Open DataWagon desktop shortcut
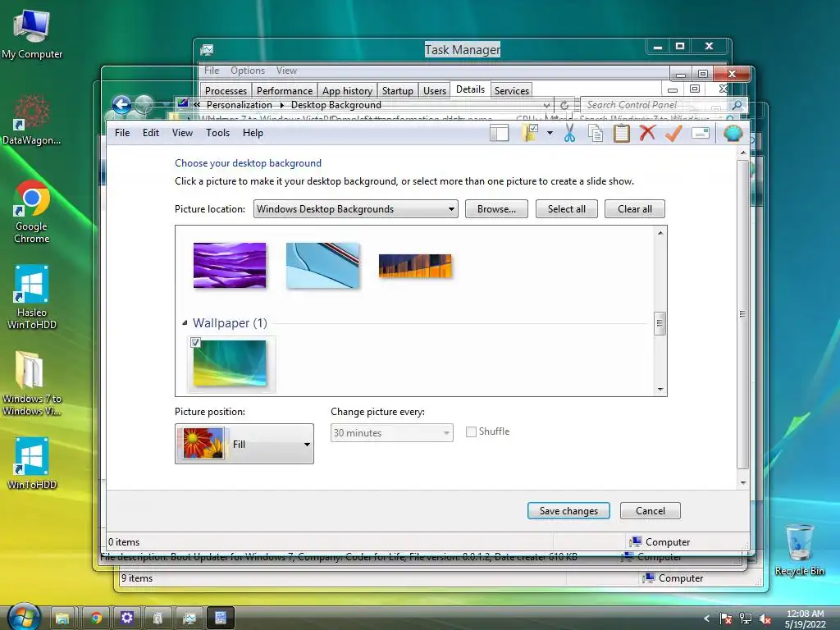The width and height of the screenshot is (840, 630). 31,119
